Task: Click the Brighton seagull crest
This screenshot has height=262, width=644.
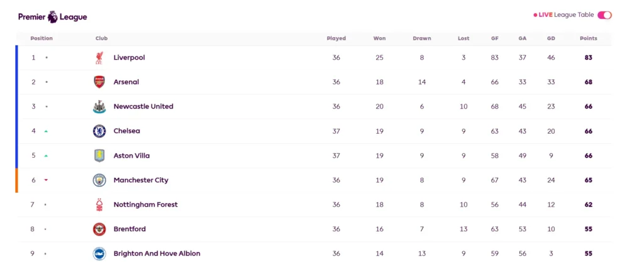Action: (99, 253)
